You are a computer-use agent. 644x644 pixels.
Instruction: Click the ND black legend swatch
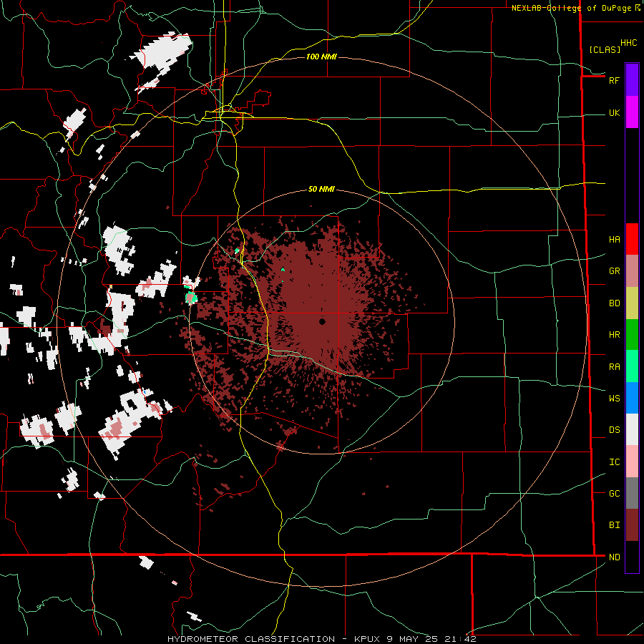coord(632,557)
